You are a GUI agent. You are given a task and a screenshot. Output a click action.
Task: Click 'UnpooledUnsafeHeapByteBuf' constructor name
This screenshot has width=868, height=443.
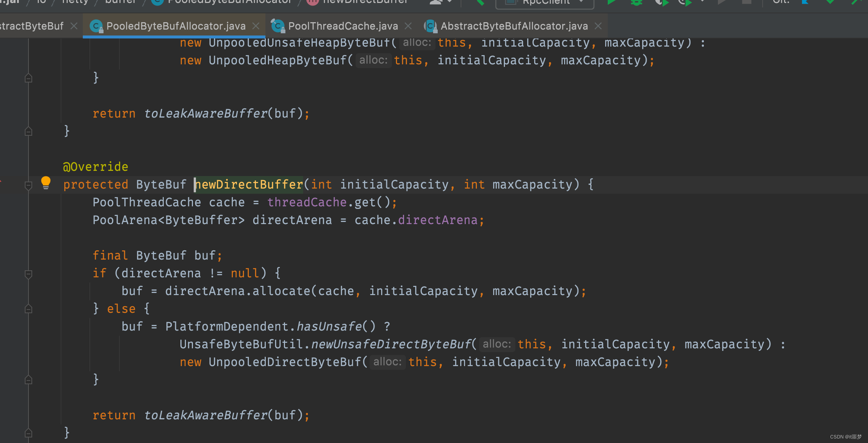click(x=299, y=43)
